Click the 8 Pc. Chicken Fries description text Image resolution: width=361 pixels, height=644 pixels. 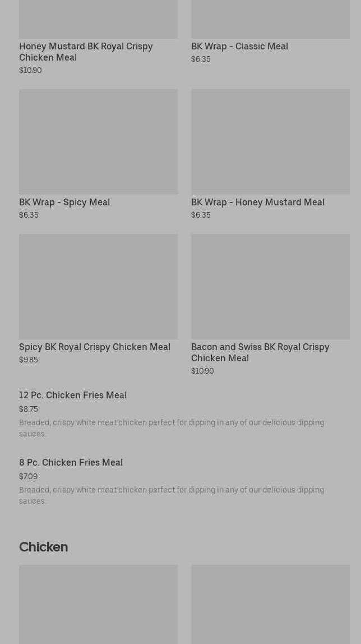(172, 495)
